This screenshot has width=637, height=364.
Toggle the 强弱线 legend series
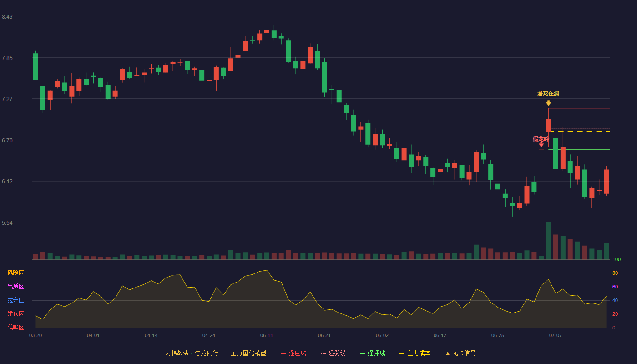[333, 353]
